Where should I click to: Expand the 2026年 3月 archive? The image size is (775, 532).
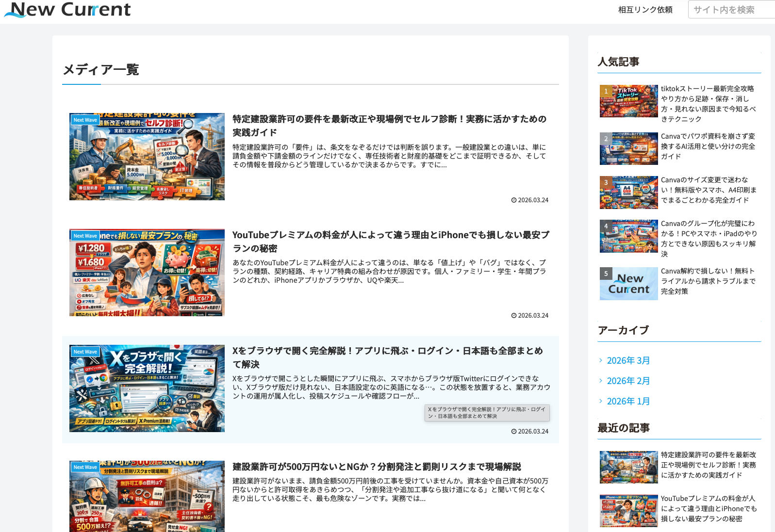pyautogui.click(x=628, y=360)
